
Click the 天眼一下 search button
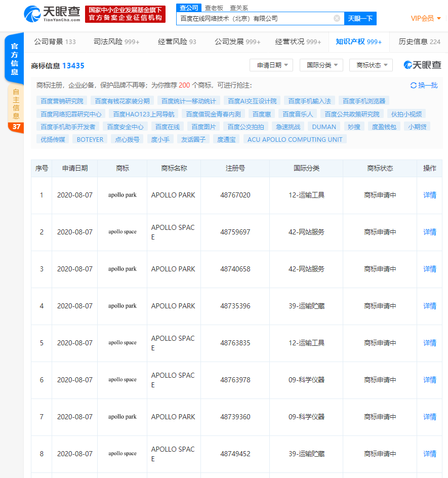(360, 18)
